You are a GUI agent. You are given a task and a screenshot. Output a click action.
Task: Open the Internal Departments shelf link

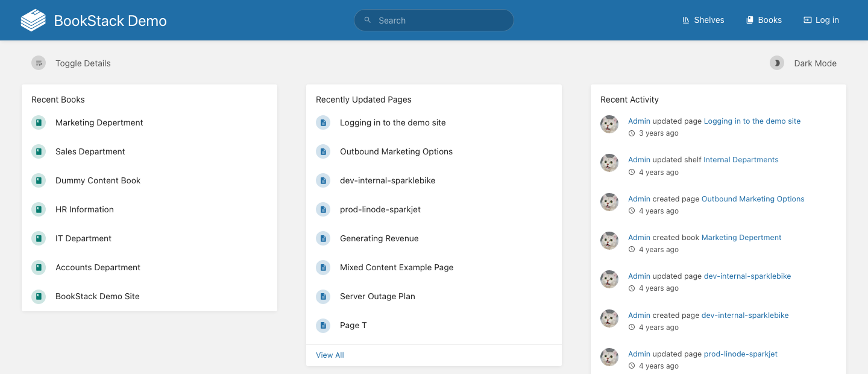[x=741, y=160]
